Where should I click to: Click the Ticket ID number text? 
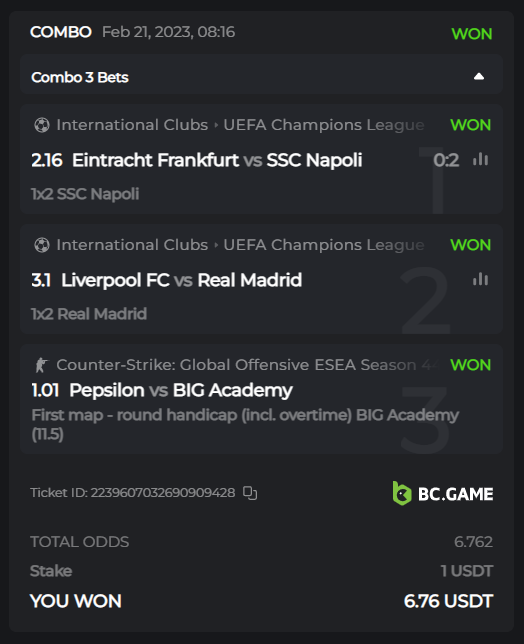[163, 492]
